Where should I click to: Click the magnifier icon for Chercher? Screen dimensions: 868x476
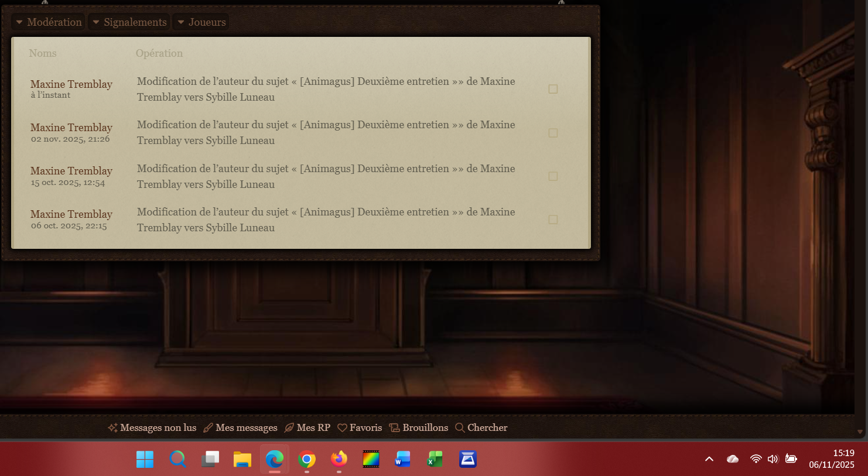[460, 428]
